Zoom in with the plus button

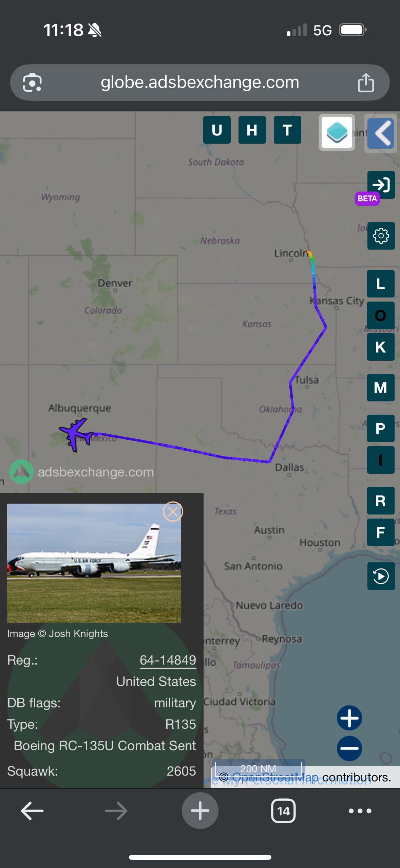coord(349,718)
